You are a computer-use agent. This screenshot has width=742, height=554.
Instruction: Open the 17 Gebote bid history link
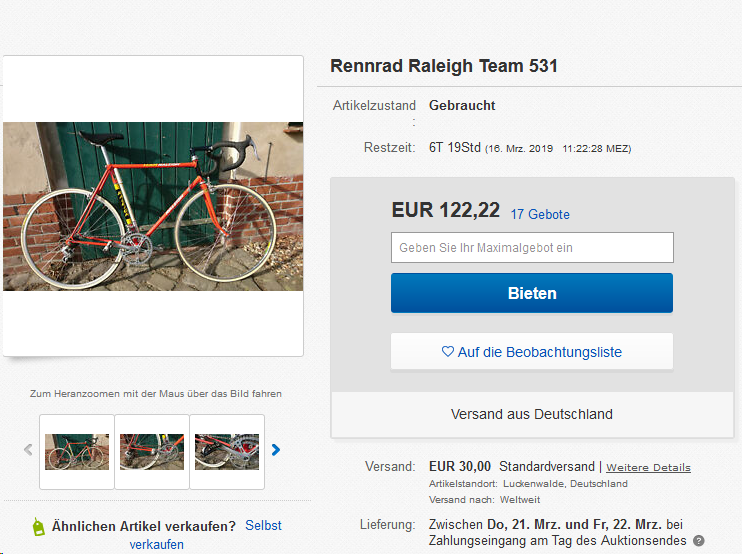[540, 214]
